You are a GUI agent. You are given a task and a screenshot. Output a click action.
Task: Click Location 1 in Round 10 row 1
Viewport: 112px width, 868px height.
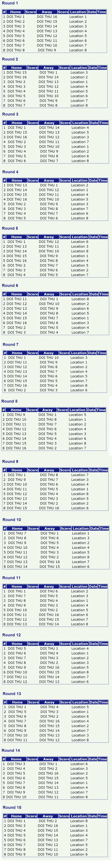pos(80,533)
